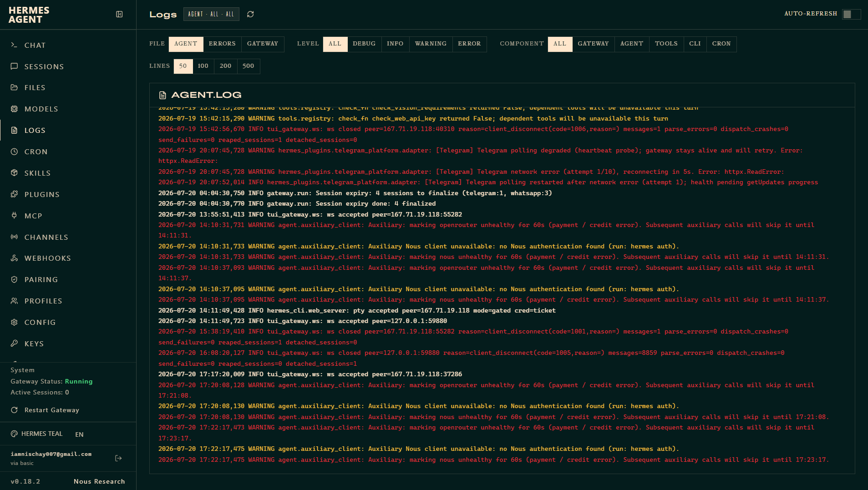
Task: Set level filter to ALL
Action: (335, 44)
